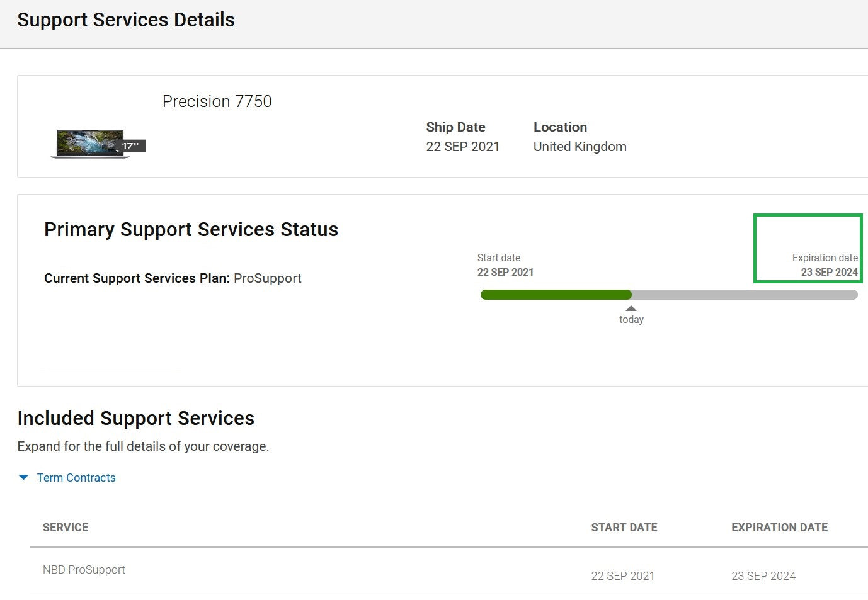The height and width of the screenshot is (600, 868).
Task: Click the Ship Date value 22 SEP 2021
Action: pos(462,147)
